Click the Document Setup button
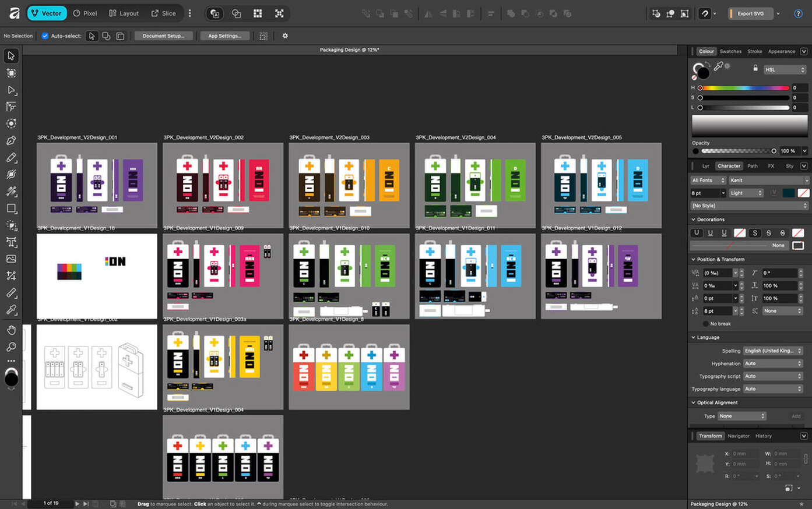Image resolution: width=812 pixels, height=509 pixels. [x=163, y=36]
